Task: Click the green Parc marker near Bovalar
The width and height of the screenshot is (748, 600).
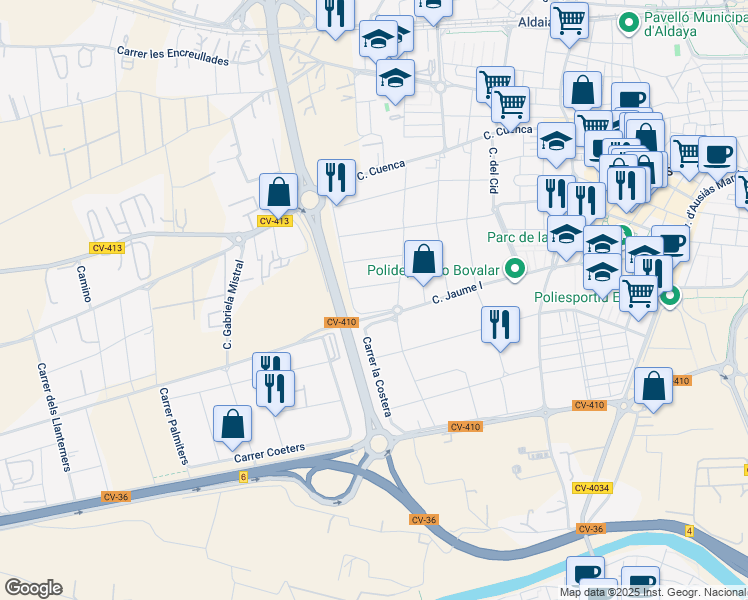Action: click(515, 268)
